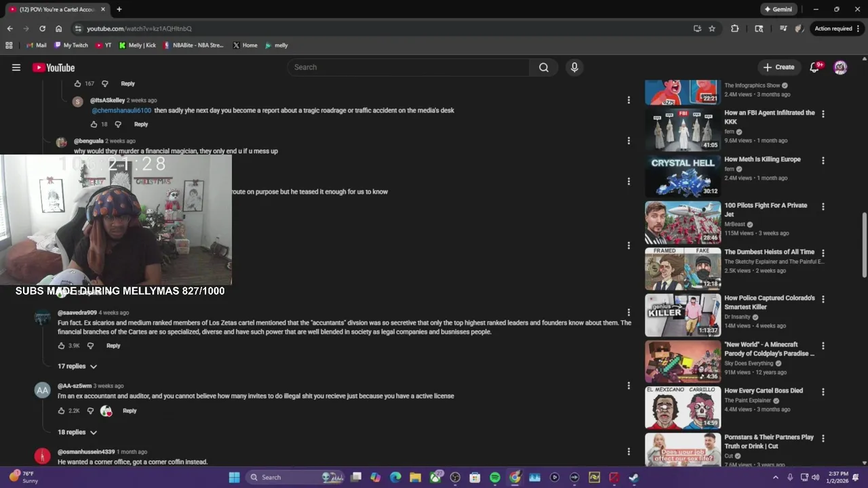Open 'The Dumbest Heists of All Time' thumbnail

pos(683,269)
